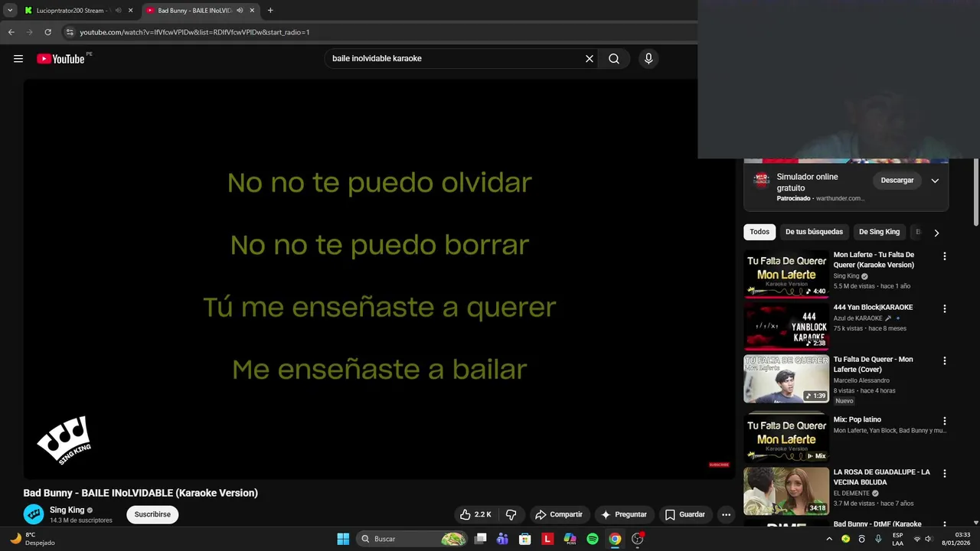980x551 pixels.
Task: Open the Preguntar AI button
Action: [624, 515]
